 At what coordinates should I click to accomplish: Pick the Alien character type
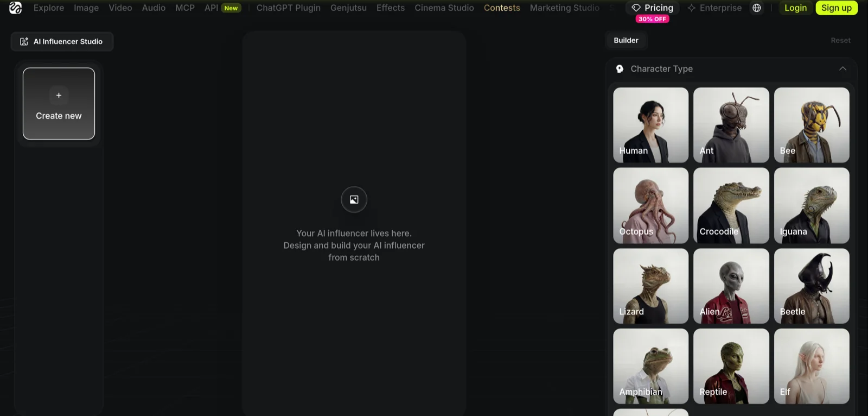(731, 286)
